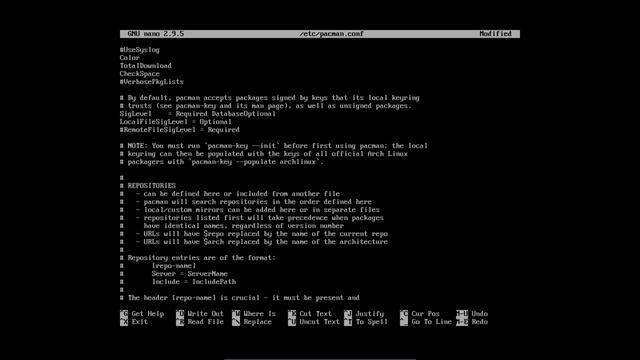Click the 'have identical names, regardless' line
This screenshot has height=360, width=640.
pos(232,226)
